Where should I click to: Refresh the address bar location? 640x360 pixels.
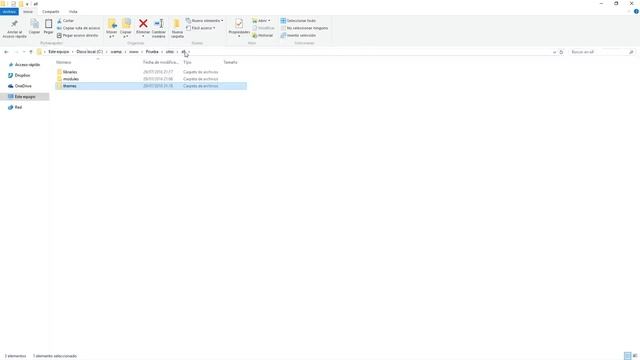click(x=561, y=52)
